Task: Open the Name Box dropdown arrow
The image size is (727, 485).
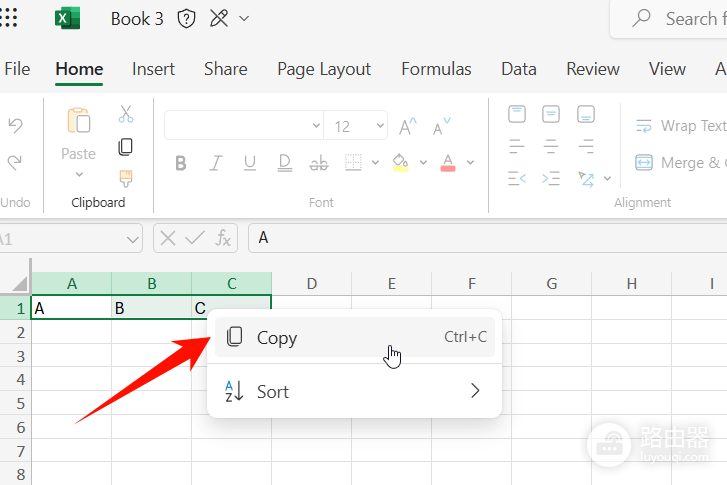Action: [x=133, y=240]
